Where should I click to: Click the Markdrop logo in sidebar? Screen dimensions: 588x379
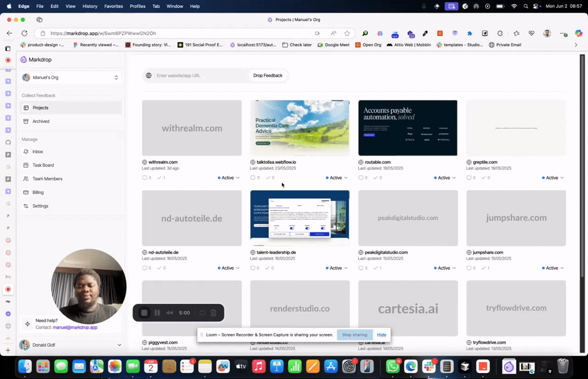[23, 60]
